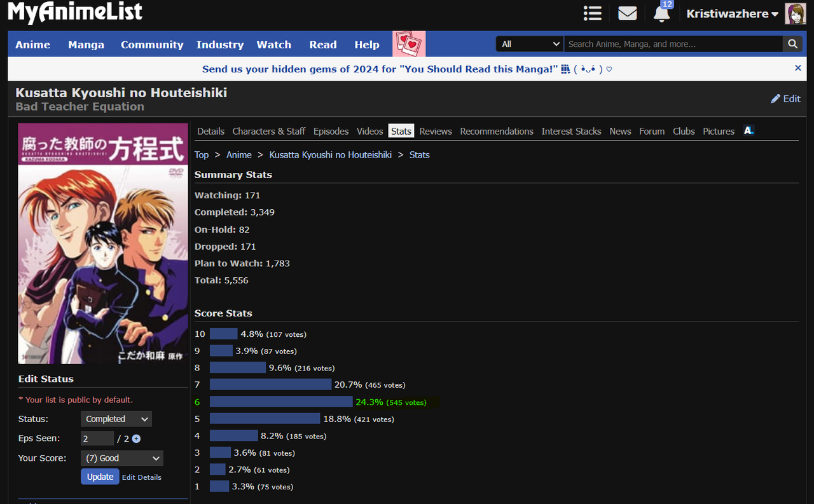The width and height of the screenshot is (814, 504).
Task: Click the anime cover poster image
Action: point(103,243)
